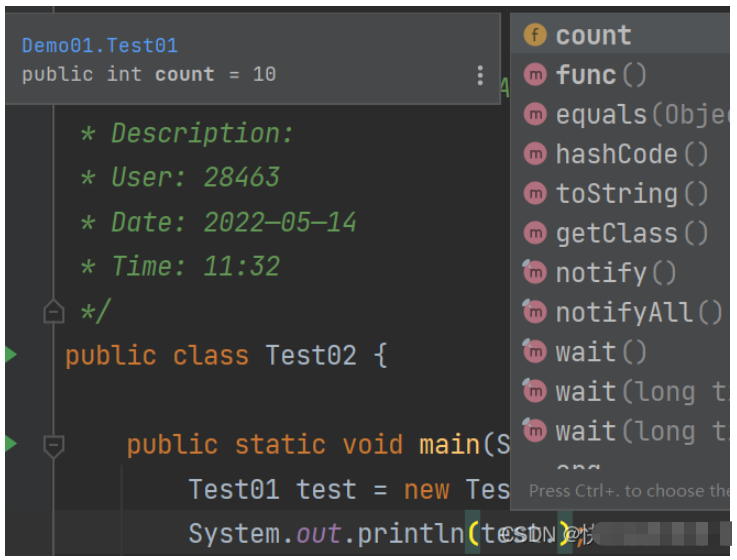Open the three-dot menu in the documentation popup

480,75
